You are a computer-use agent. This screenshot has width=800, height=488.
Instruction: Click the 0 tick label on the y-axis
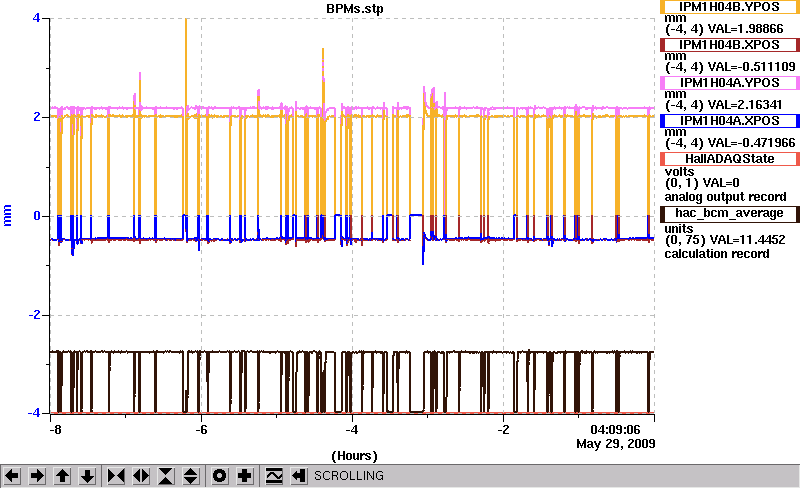(37, 216)
